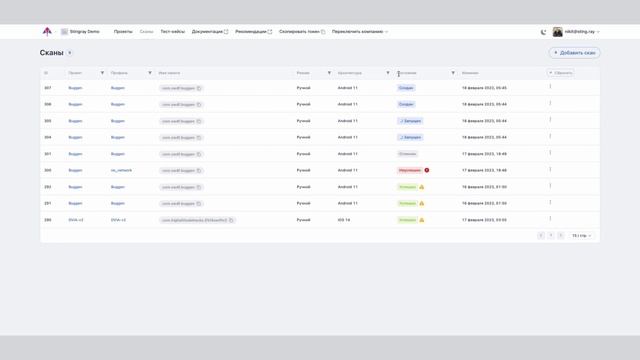Toggle the dark theme moon icon
The height and width of the screenshot is (360, 640).
point(543,32)
